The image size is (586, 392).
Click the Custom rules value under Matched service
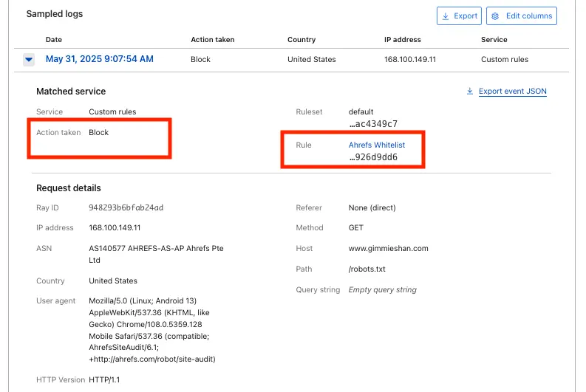[112, 111]
